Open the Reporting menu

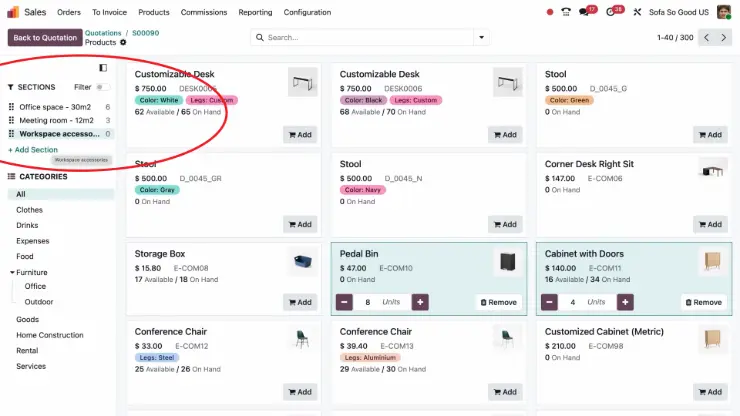pyautogui.click(x=255, y=12)
